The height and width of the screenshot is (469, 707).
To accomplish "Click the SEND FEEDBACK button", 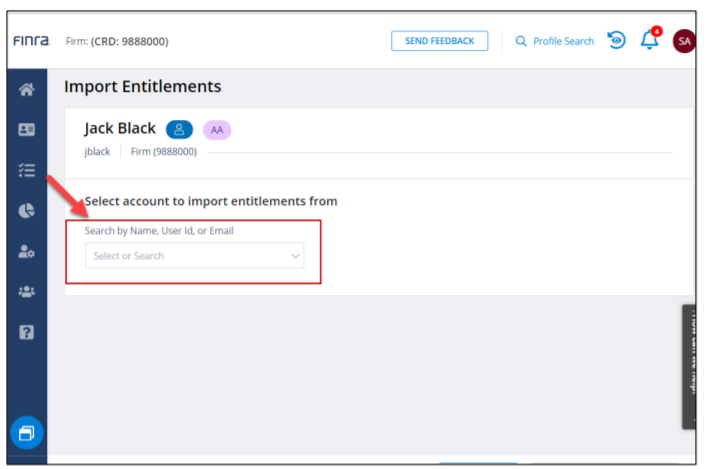I will point(439,41).
